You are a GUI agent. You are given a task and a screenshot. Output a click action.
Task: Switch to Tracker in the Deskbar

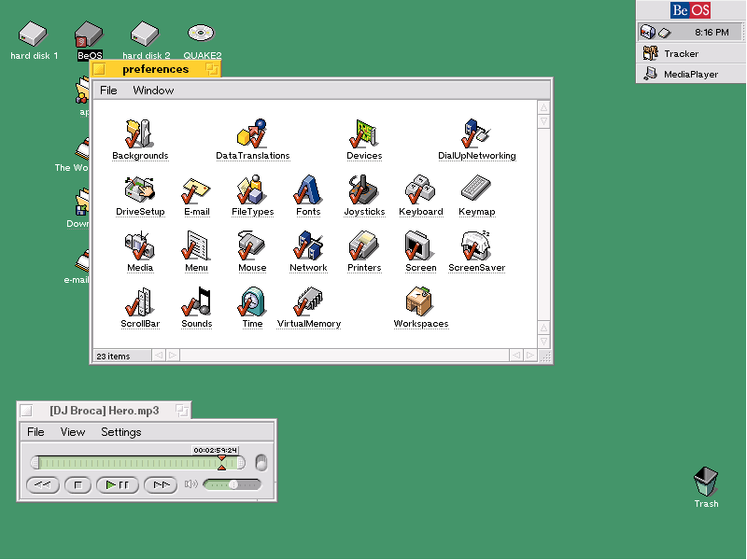[x=681, y=54]
